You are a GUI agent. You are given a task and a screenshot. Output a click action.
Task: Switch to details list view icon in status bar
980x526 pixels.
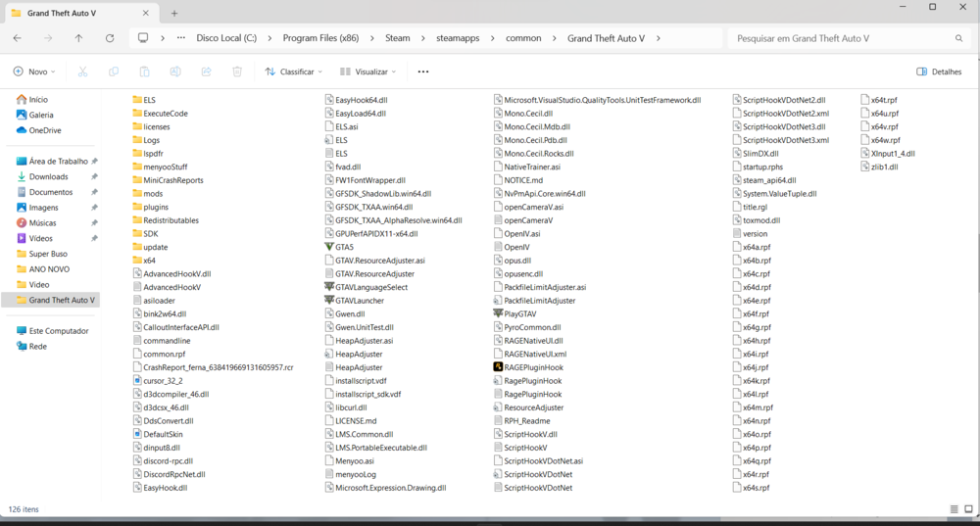(954, 509)
